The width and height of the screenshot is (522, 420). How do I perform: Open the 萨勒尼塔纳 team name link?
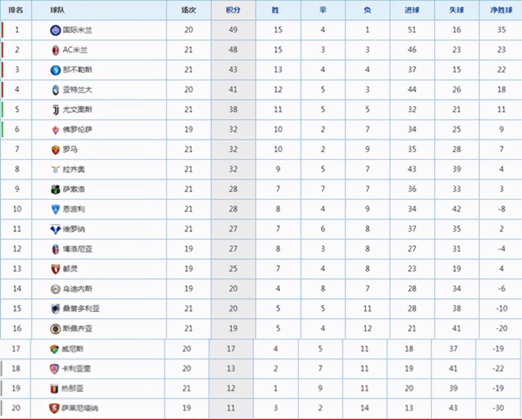(x=80, y=408)
